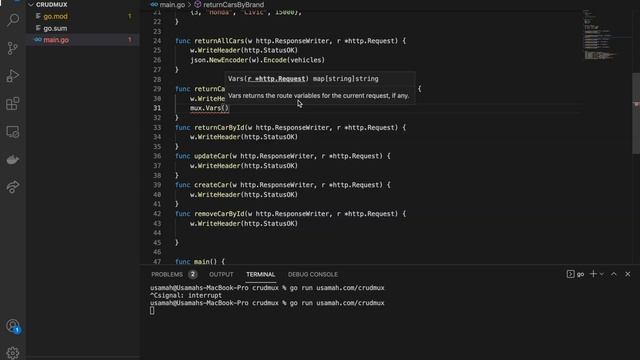Click w.WriteHeader on line 43

pos(244,224)
